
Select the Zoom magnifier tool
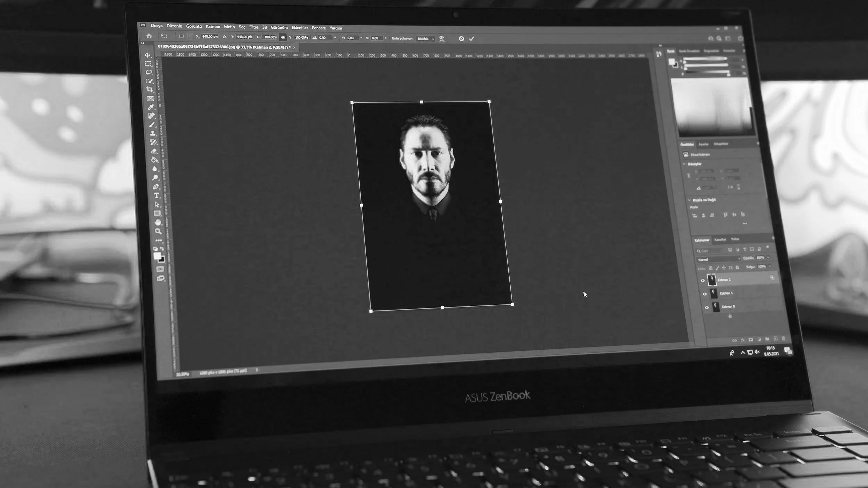(158, 231)
